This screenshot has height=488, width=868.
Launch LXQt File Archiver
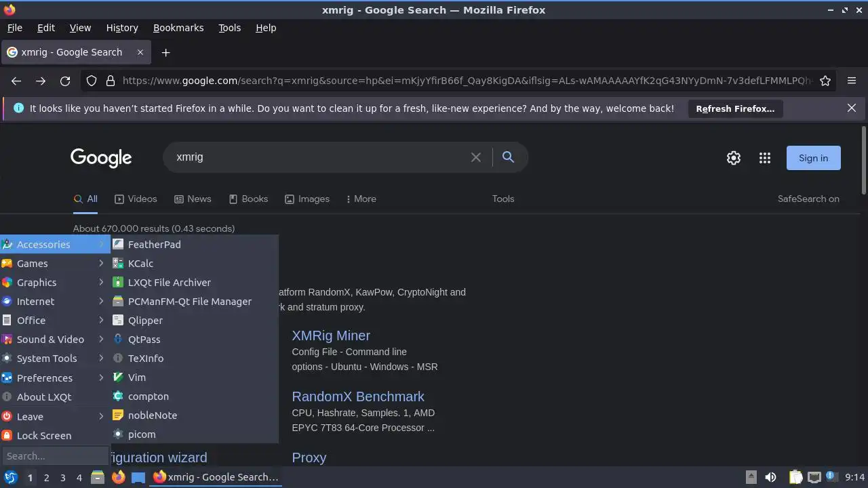click(x=195, y=283)
